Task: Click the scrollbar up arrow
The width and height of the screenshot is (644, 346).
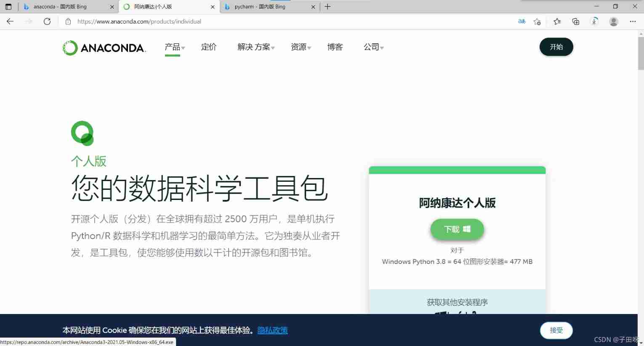Action: [x=641, y=33]
